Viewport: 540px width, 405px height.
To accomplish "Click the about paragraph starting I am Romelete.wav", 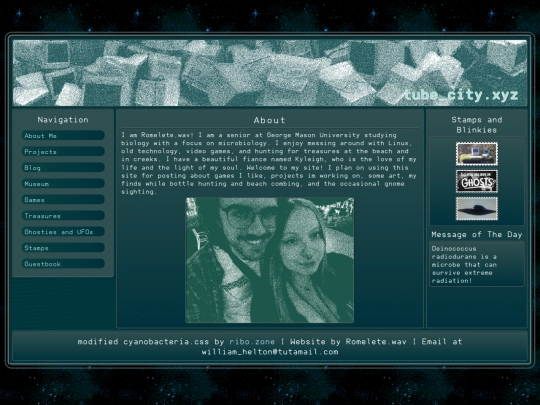I will pos(269,163).
